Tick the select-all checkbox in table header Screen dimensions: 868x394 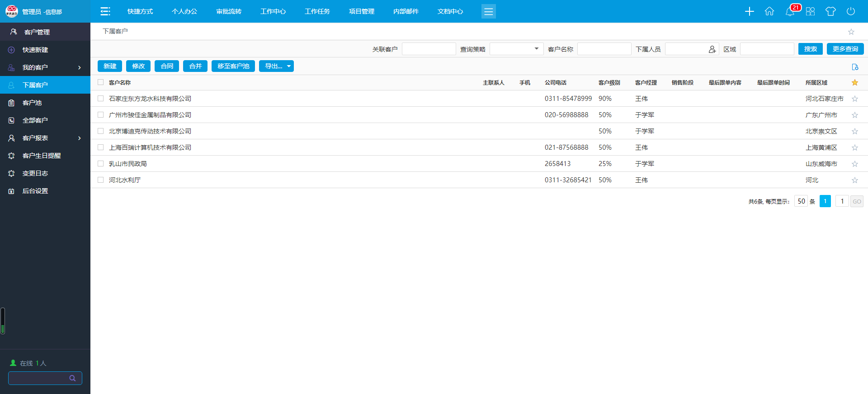pyautogui.click(x=101, y=82)
